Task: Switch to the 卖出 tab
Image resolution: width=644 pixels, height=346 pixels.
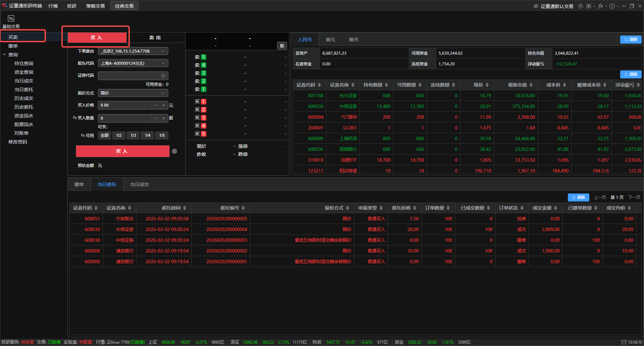Action: (155, 38)
